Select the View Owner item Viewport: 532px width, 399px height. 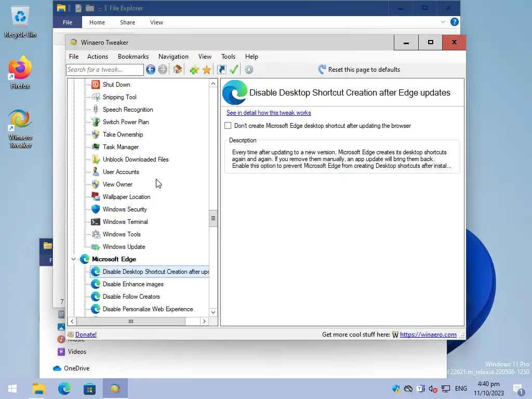tap(118, 184)
